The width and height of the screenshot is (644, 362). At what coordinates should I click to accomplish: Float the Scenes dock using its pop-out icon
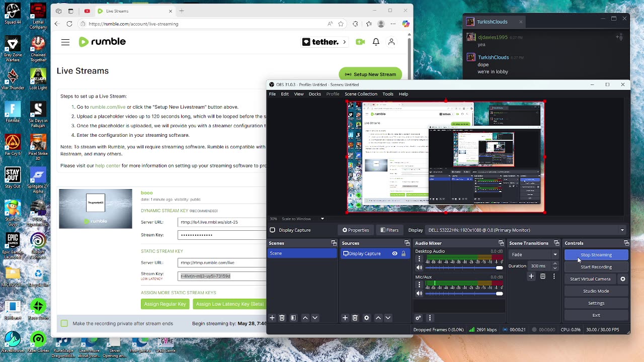tap(334, 243)
